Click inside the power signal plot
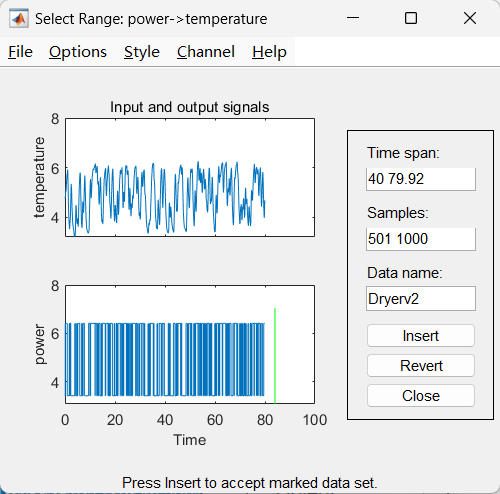This screenshot has height=494, width=500. pos(190,344)
